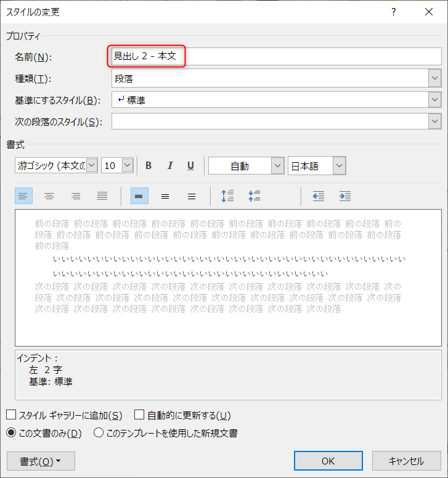Image resolution: width=448 pixels, height=478 pixels.
Task: Expand the 次の段落のスタイル dropdown
Action: click(x=435, y=122)
